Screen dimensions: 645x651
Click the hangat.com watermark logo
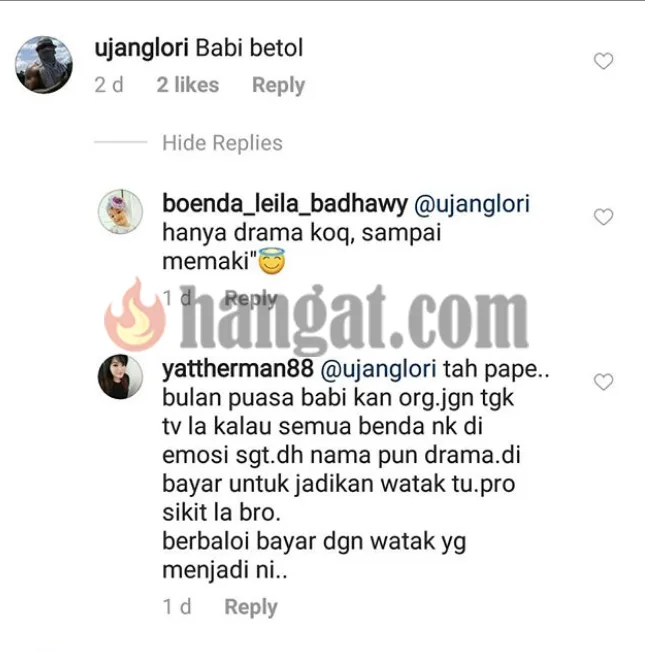pos(316,318)
